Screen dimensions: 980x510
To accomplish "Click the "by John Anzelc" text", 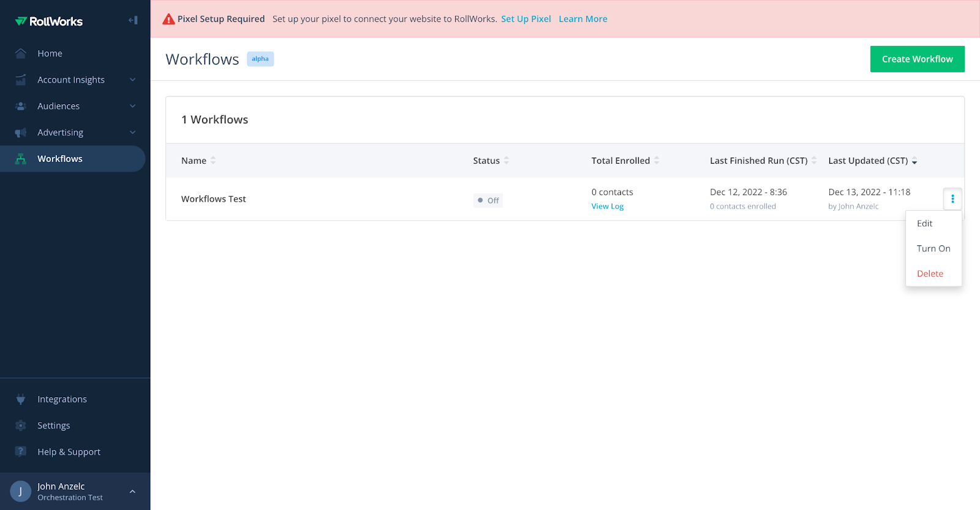I will tap(853, 207).
